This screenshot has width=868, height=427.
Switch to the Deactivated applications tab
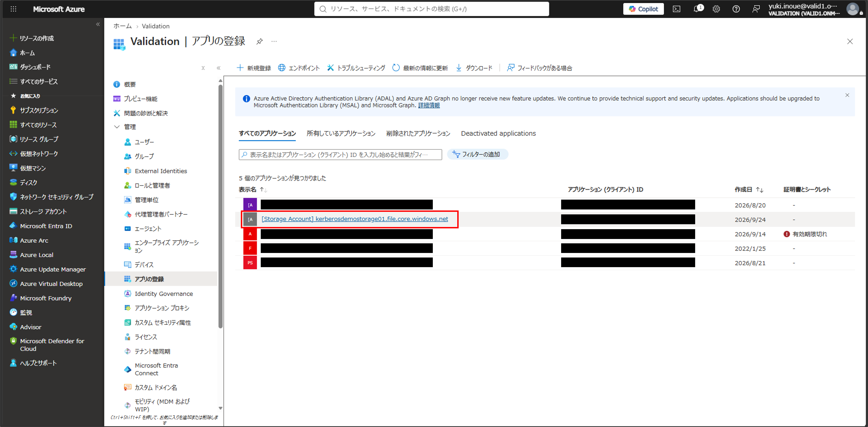coord(498,134)
